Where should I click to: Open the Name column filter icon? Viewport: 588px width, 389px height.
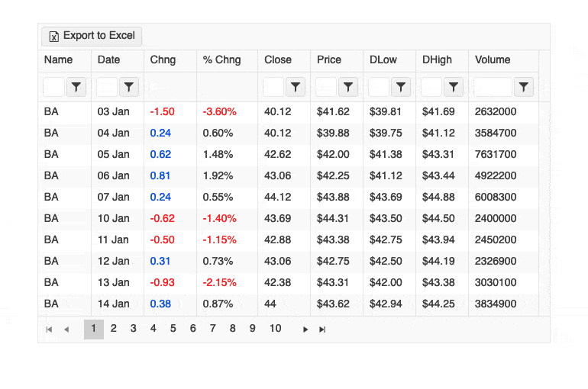click(76, 88)
